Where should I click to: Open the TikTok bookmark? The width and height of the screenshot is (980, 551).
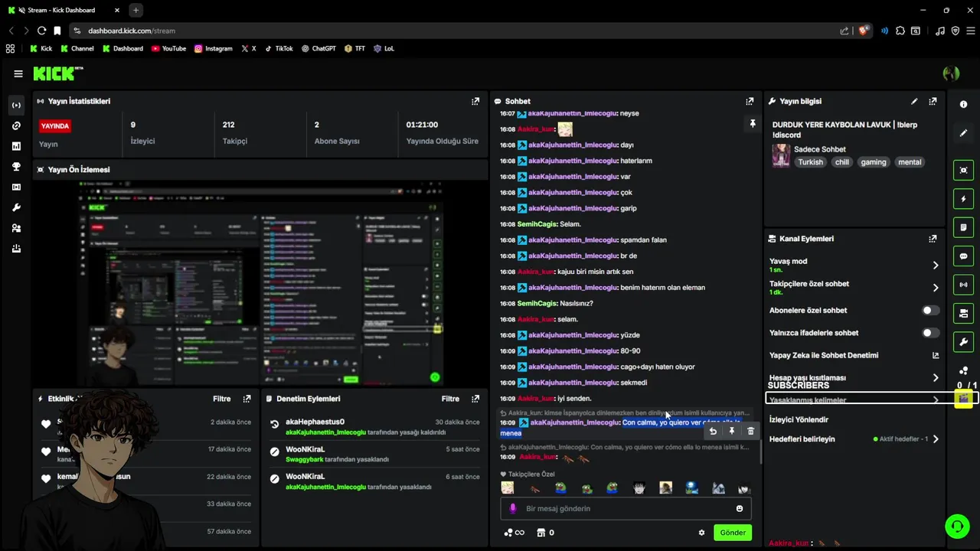(279, 48)
